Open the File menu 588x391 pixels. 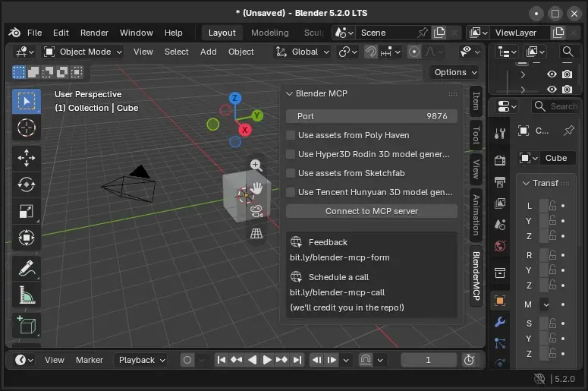pyautogui.click(x=34, y=33)
